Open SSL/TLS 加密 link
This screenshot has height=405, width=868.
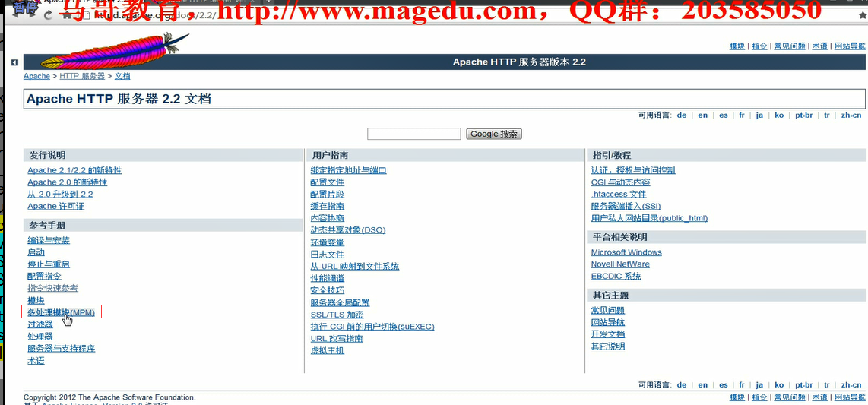coord(337,315)
